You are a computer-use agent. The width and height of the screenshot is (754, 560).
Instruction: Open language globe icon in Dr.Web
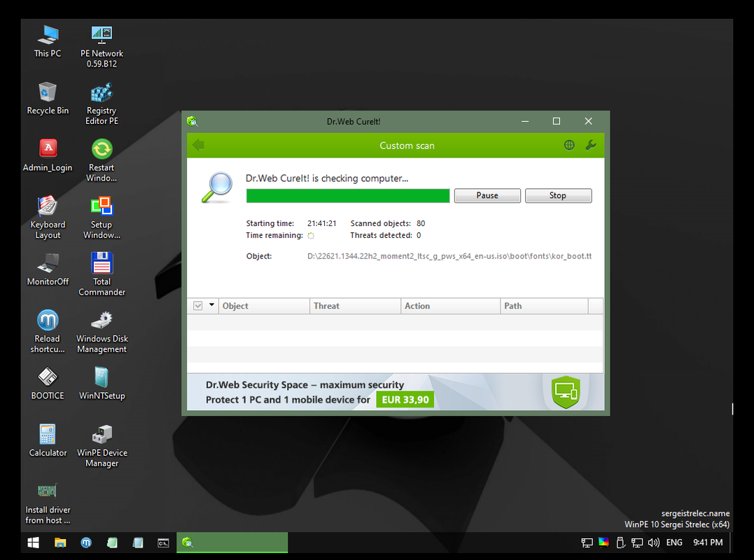(569, 145)
